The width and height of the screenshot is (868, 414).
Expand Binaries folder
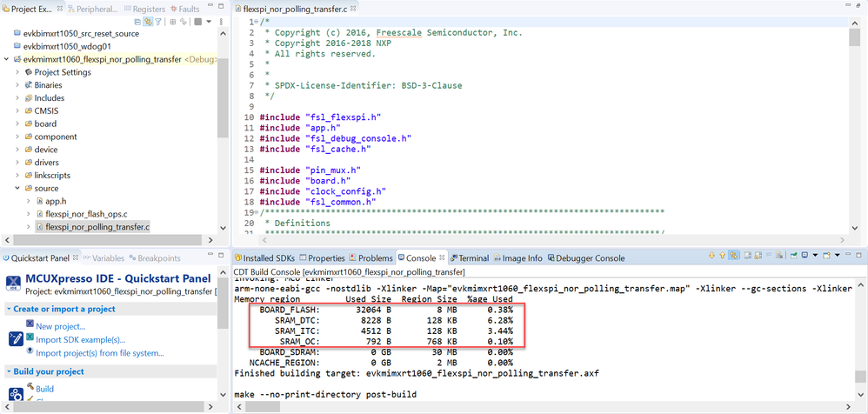pyautogui.click(x=17, y=85)
